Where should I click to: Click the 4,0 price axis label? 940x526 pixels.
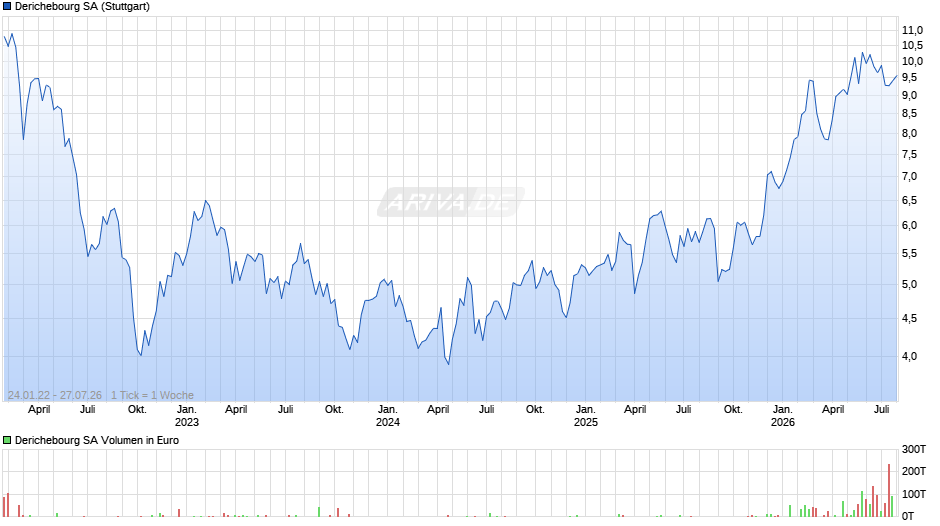click(909, 356)
